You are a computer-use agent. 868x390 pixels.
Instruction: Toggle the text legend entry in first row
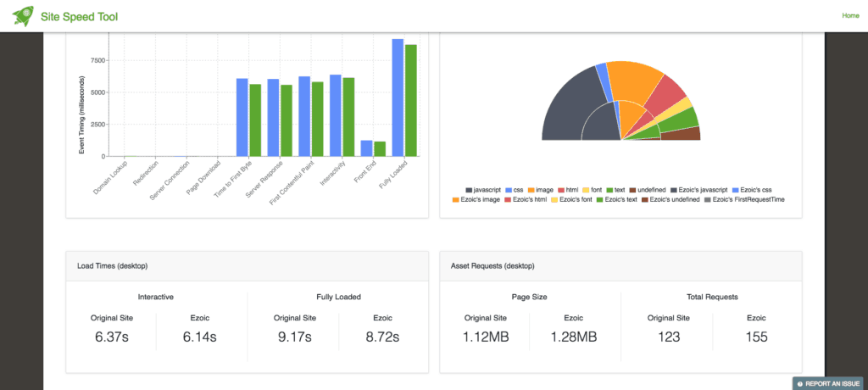tap(615, 190)
